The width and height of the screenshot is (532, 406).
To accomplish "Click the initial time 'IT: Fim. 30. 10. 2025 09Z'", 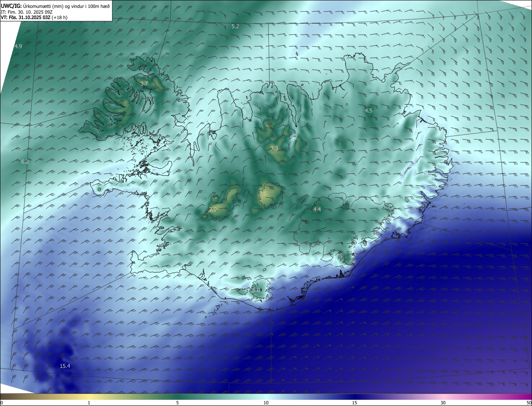I will click(x=26, y=12).
